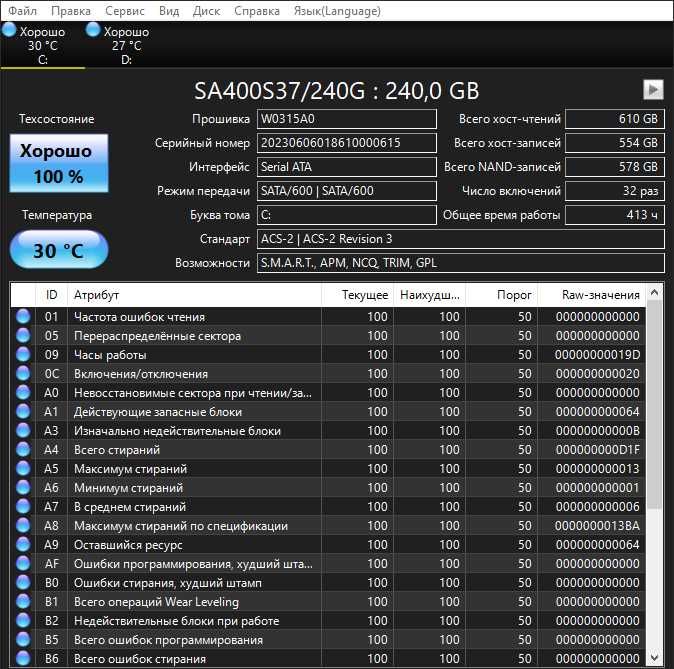Click status orb for Изначально недействительные блоки
Image resolution: width=674 pixels, height=669 pixels.
click(23, 430)
